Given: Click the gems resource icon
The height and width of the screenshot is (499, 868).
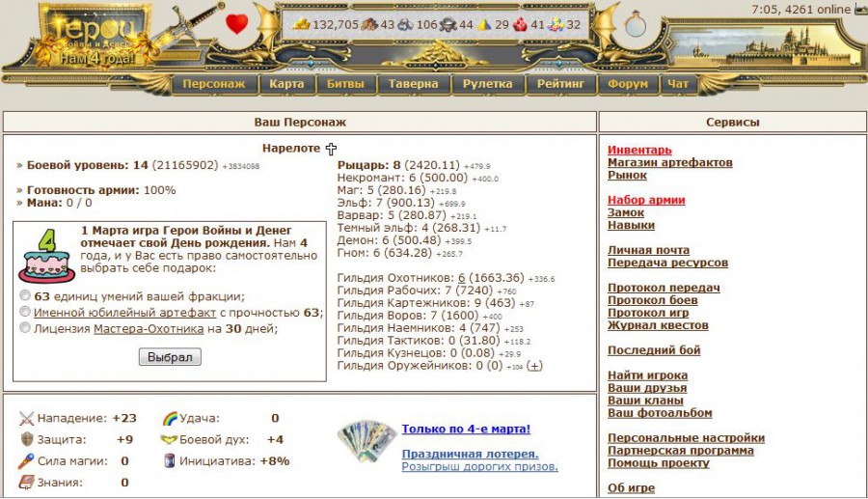Looking at the screenshot, I should coord(556,24).
